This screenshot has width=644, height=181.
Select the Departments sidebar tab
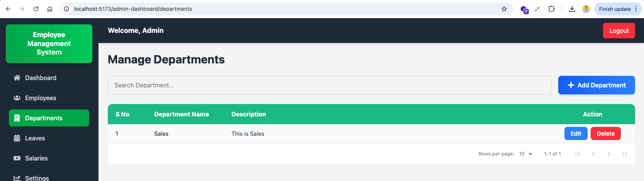(49, 118)
